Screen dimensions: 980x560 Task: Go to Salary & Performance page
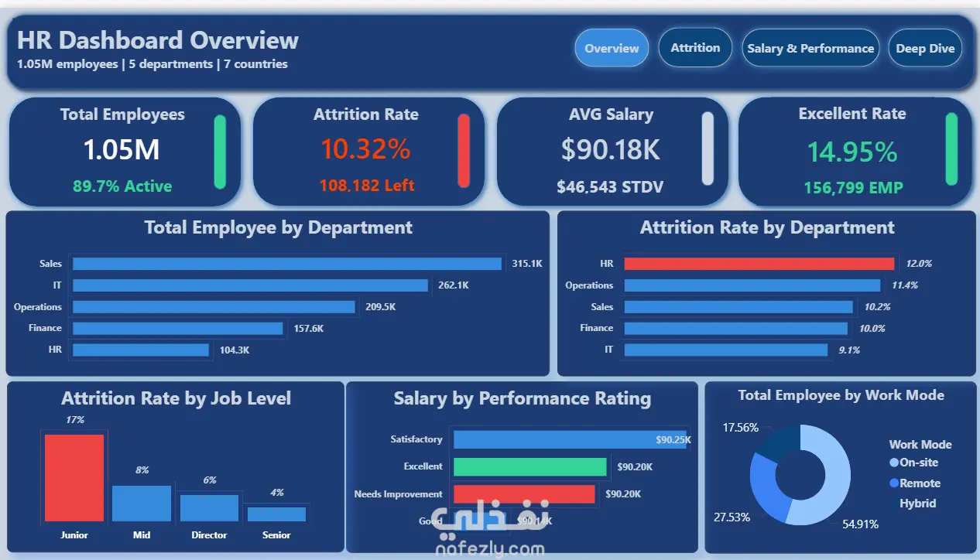pos(810,48)
